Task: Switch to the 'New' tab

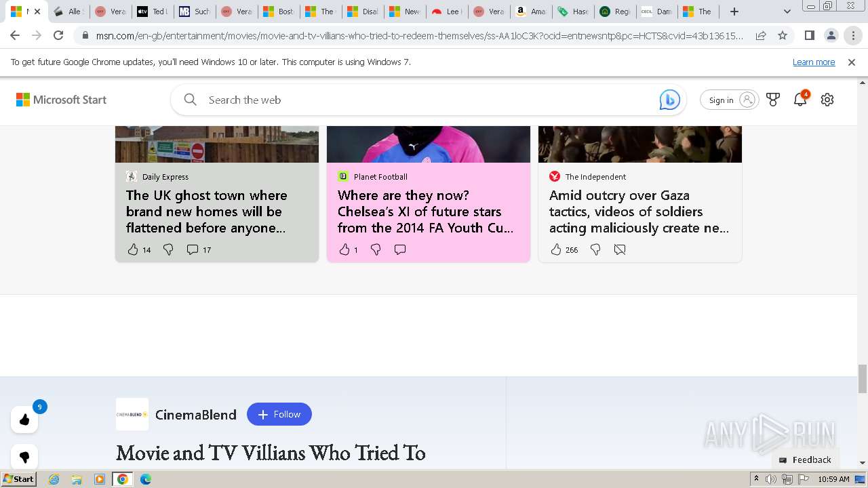Action: [405, 12]
